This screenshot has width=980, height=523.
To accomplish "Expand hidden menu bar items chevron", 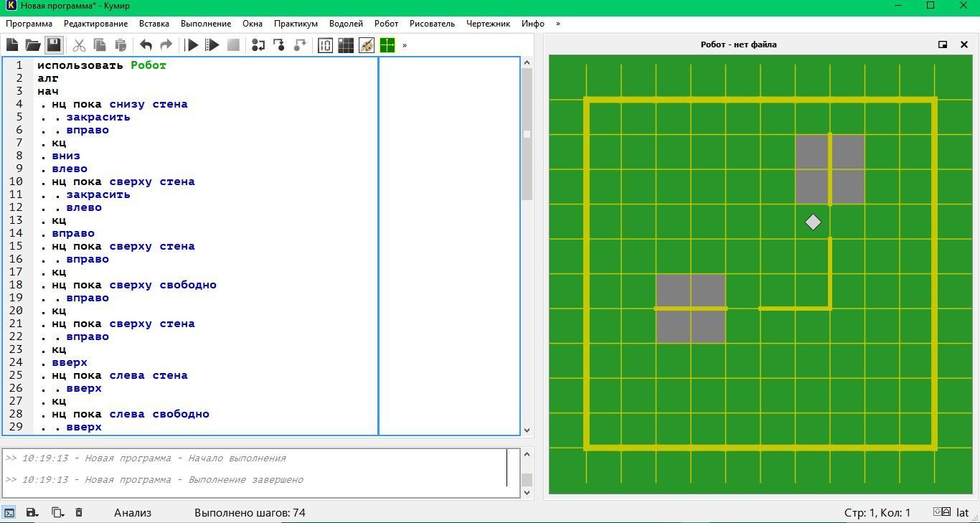I will pyautogui.click(x=558, y=24).
